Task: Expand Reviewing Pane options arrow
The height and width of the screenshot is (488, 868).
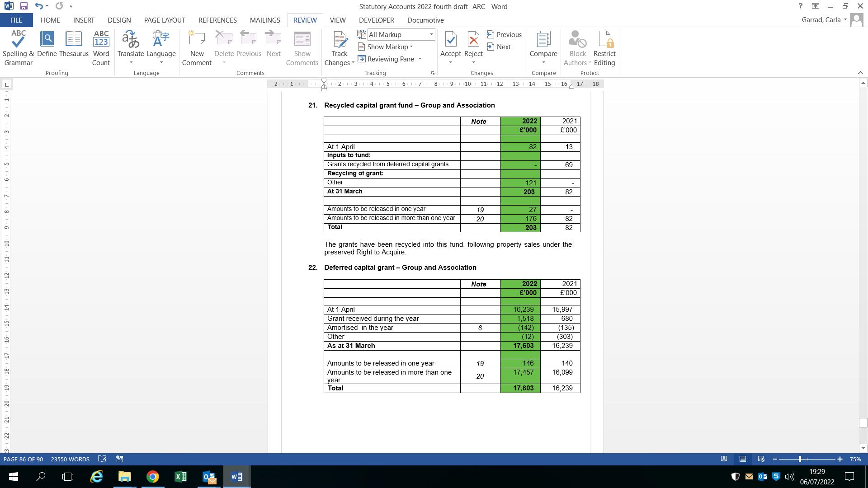Action: coord(420,59)
